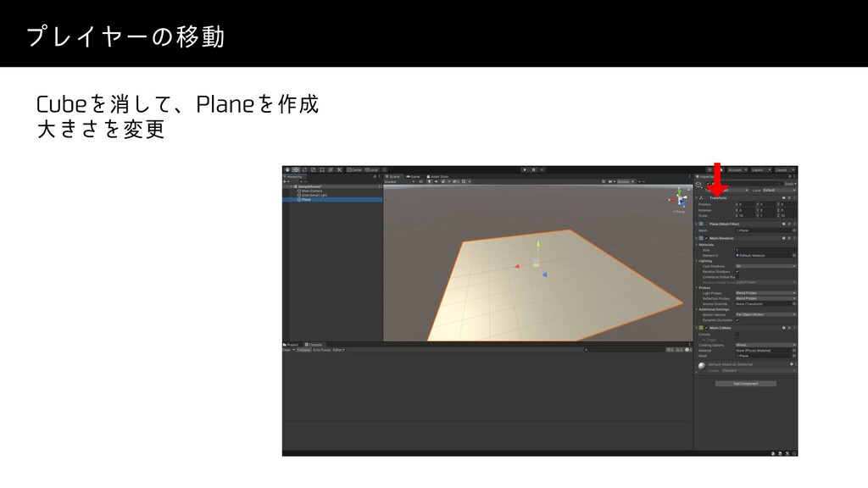Open the Cast Shadows dropdown
Image resolution: width=868 pixels, height=488 pixels.
pos(765,266)
